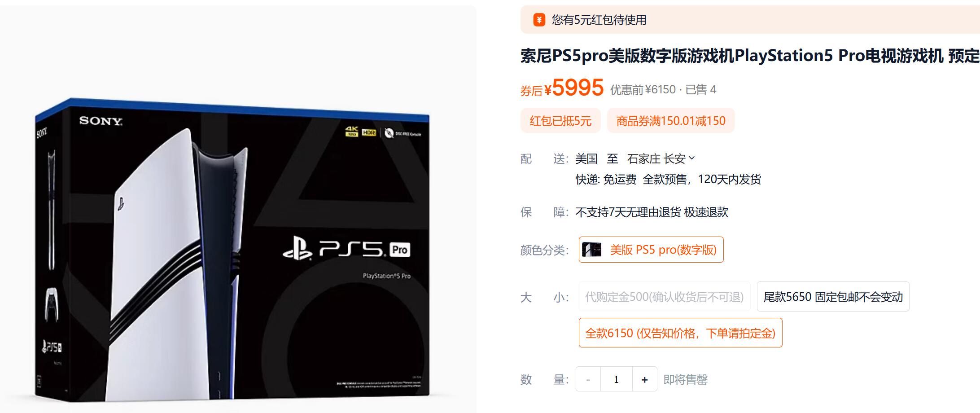Click the 极速退款 guarantee text

pyautogui.click(x=706, y=212)
